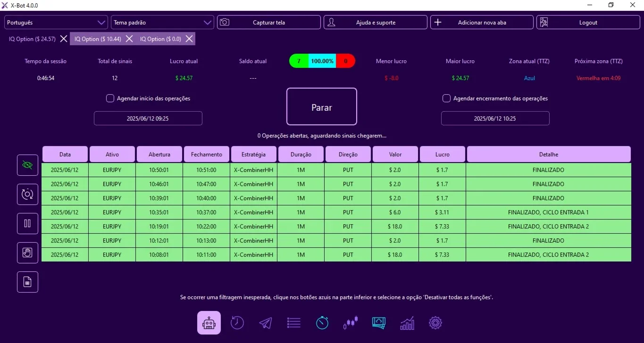Enable Agendar encerramento das operações checkbox

click(x=446, y=98)
